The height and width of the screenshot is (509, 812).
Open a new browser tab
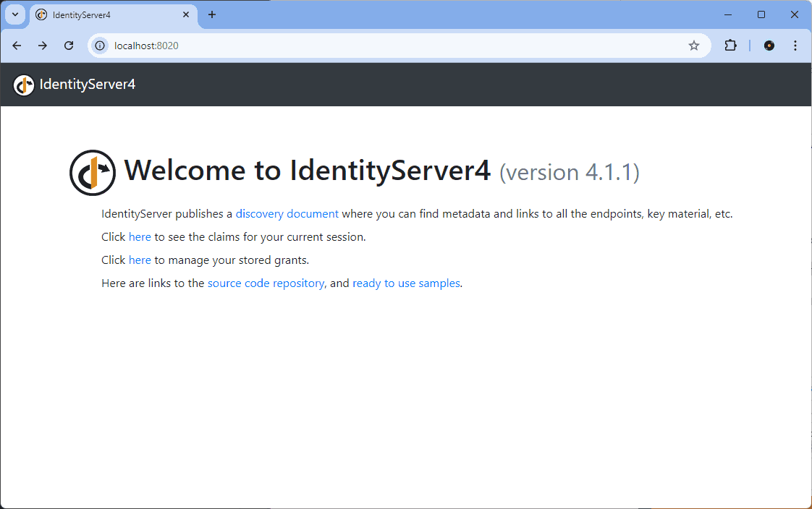212,14
